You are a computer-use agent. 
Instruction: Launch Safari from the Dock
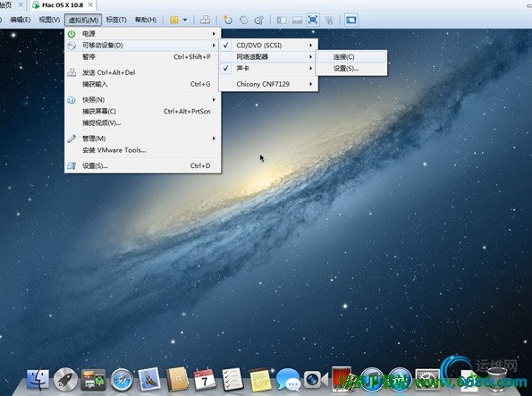click(x=122, y=379)
